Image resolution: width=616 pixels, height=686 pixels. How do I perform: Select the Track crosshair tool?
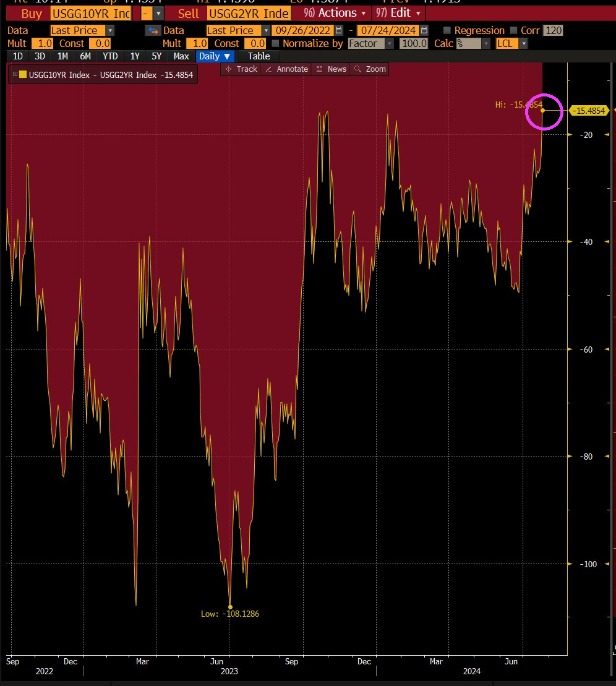coord(240,69)
